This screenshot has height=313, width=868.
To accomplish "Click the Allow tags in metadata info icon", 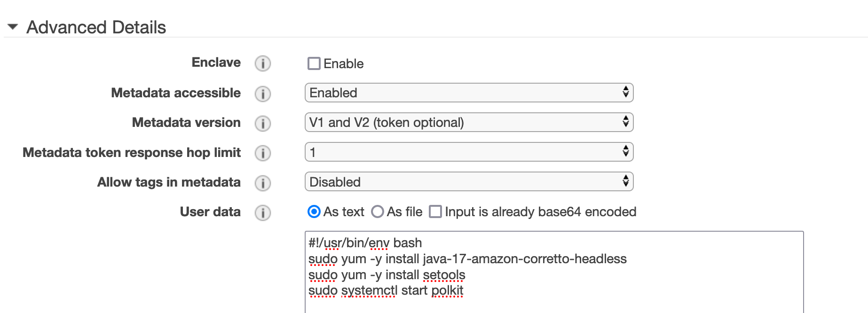I will pos(263,183).
